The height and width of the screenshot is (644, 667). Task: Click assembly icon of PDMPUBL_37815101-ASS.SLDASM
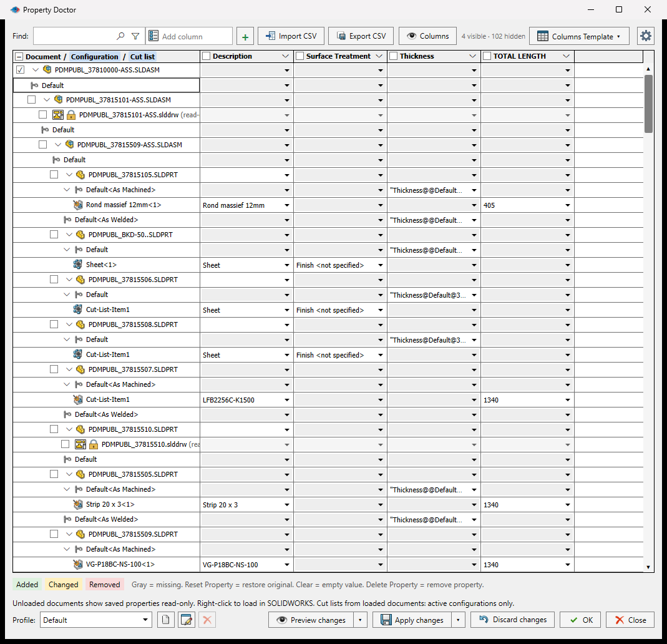pyautogui.click(x=59, y=100)
